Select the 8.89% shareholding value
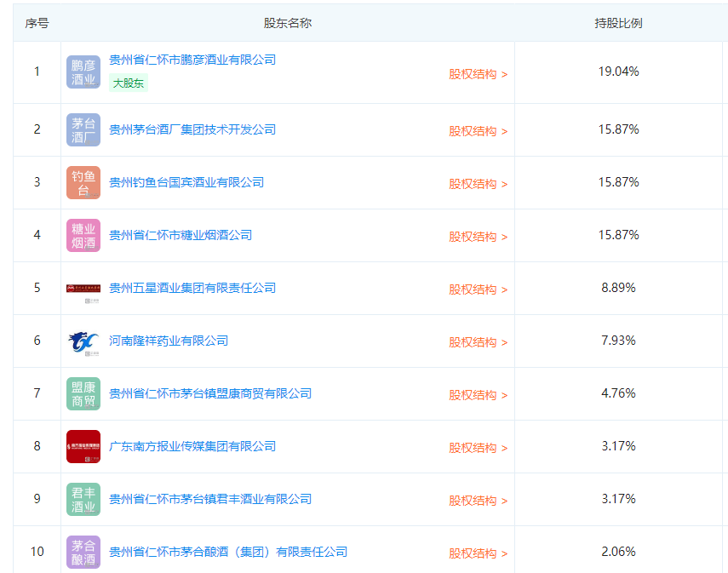Viewport: 728px width, 573px height. point(618,288)
